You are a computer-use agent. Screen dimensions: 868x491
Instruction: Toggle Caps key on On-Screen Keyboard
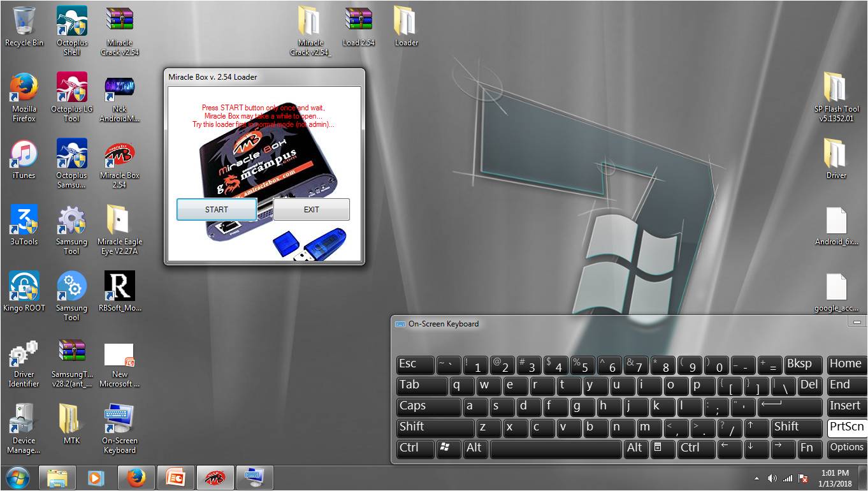tap(428, 407)
